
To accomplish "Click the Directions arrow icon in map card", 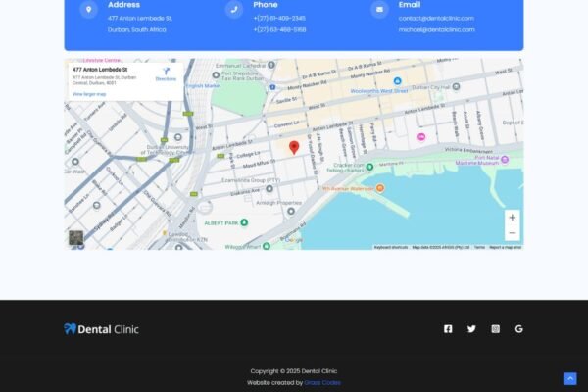I will [167, 72].
